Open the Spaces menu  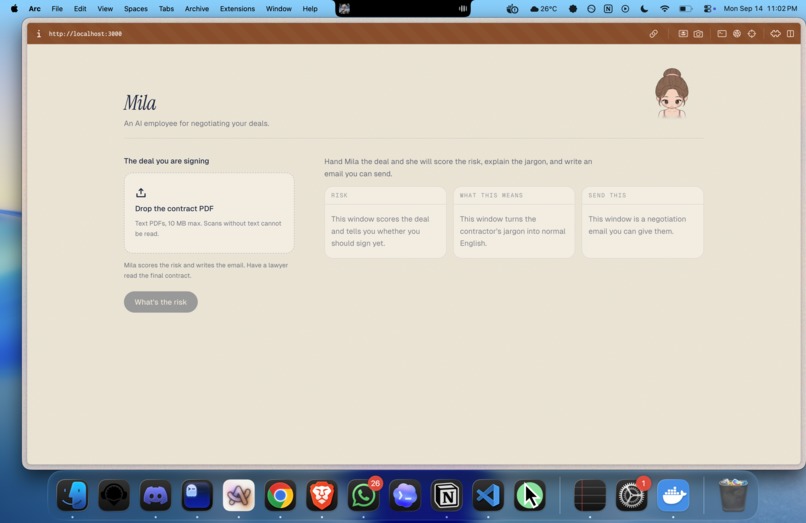click(136, 9)
